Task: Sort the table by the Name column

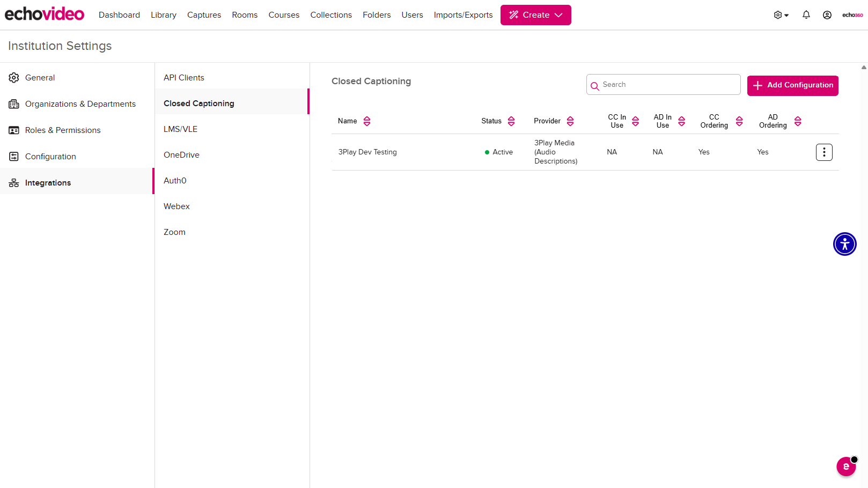Action: click(367, 121)
